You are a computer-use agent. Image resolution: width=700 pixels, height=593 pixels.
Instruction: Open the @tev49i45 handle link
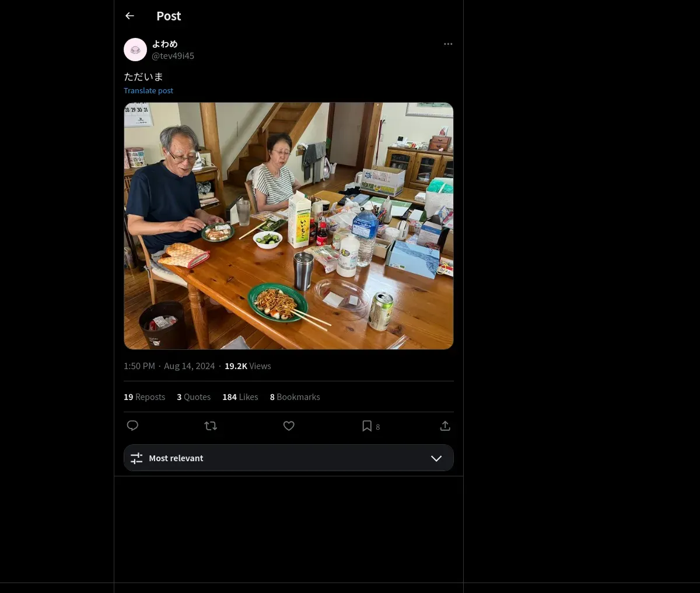point(173,56)
